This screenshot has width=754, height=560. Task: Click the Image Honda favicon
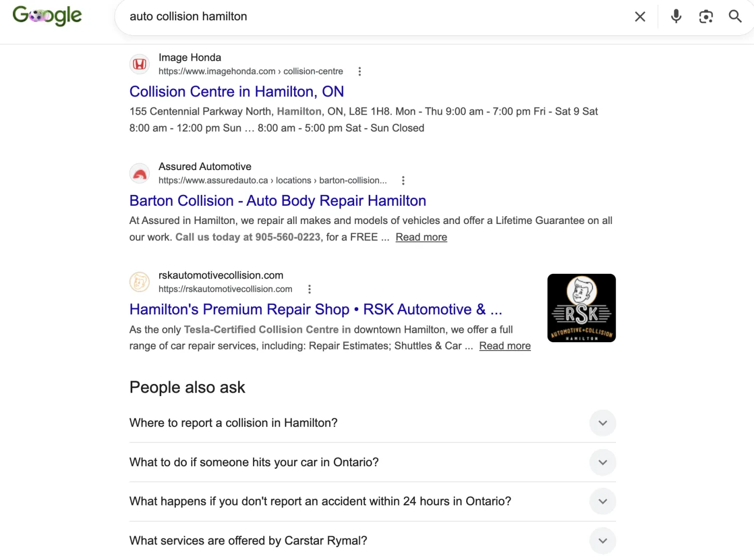(x=139, y=64)
